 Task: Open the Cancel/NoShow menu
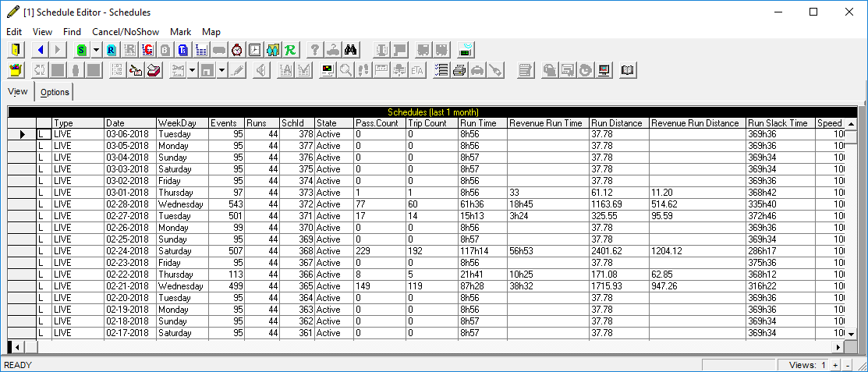tap(125, 32)
